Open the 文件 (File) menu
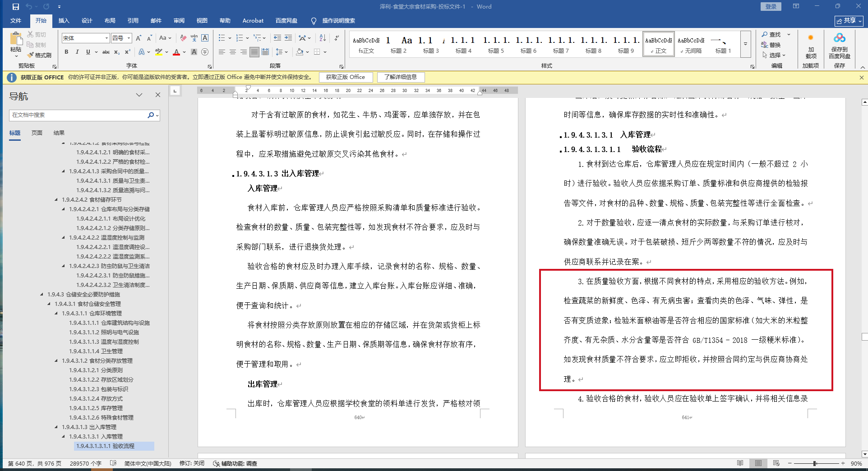Screen dimensions: 868x471 pyautogui.click(x=16, y=21)
